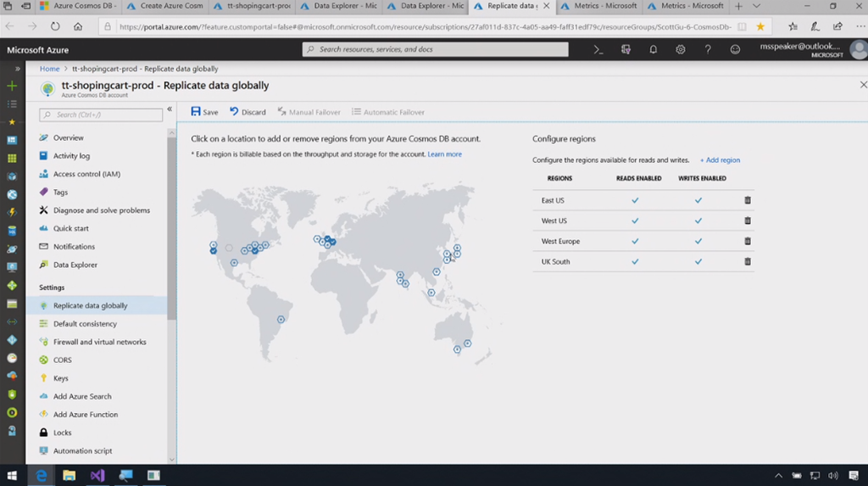Focus the Search resources, services, docs box
This screenshot has height=486, width=868.
pyautogui.click(x=435, y=49)
